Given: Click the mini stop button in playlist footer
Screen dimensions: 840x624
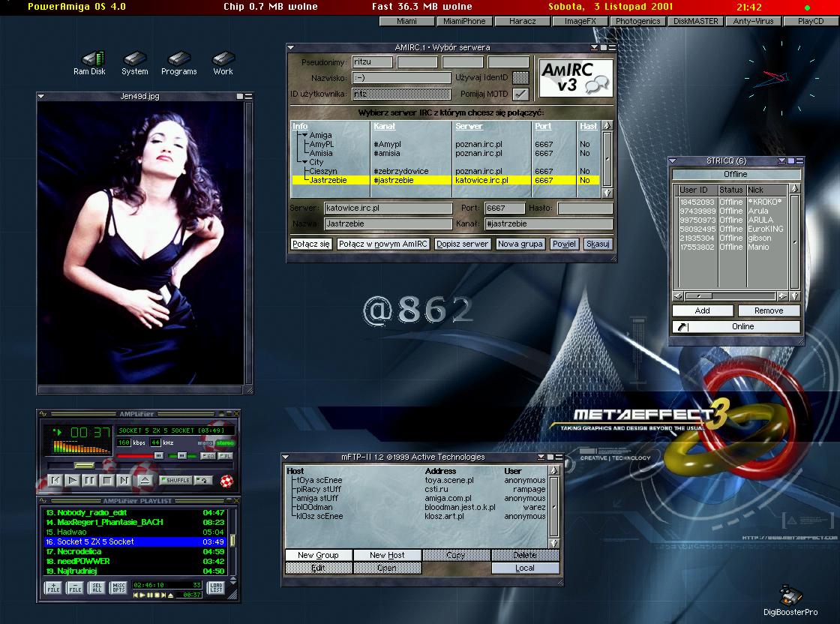Looking at the screenshot, I should [x=157, y=595].
